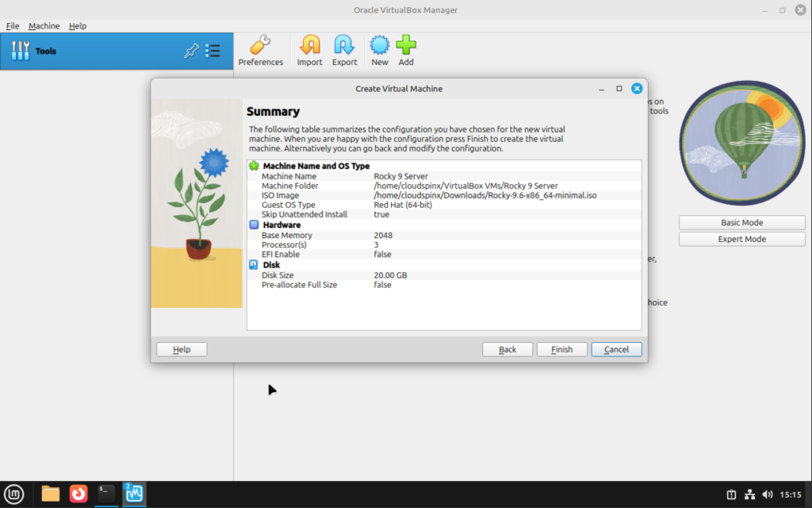The width and height of the screenshot is (812, 508).
Task: Open the Machine menu
Action: click(x=44, y=25)
